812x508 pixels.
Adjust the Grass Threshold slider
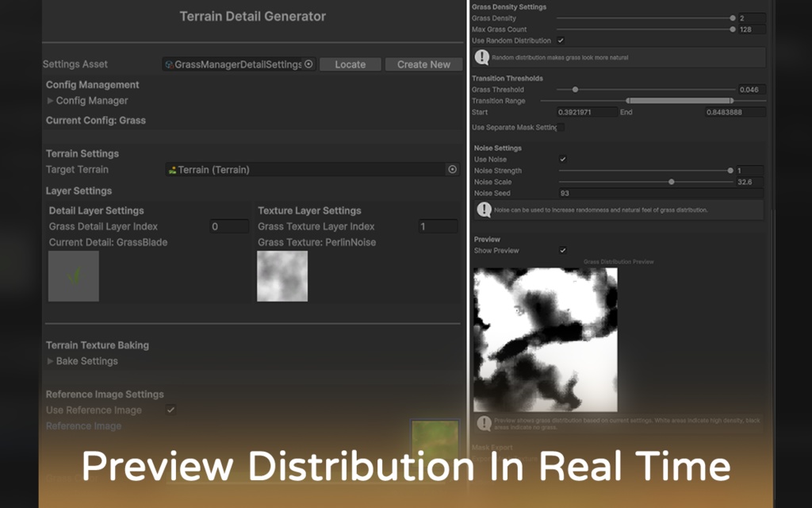tap(645, 90)
